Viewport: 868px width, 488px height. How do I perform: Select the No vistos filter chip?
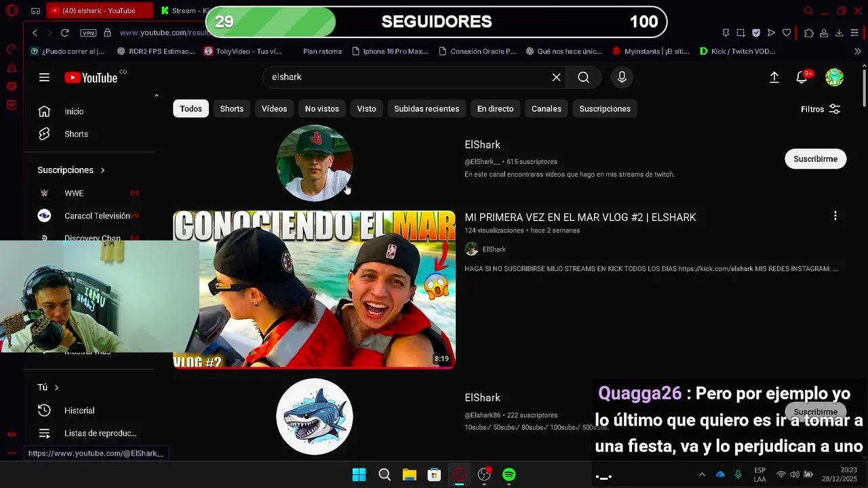point(321,108)
